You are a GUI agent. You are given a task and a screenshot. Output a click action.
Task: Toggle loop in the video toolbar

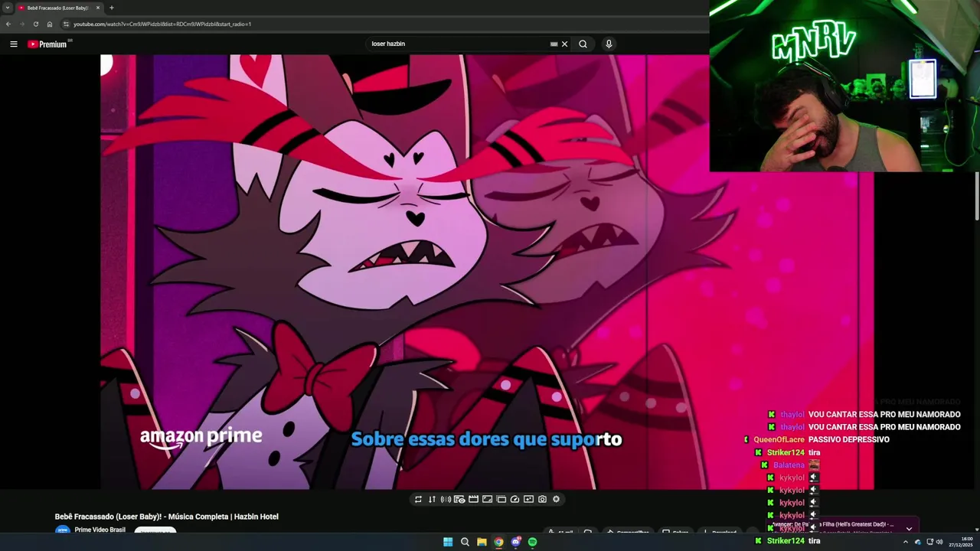tap(418, 499)
